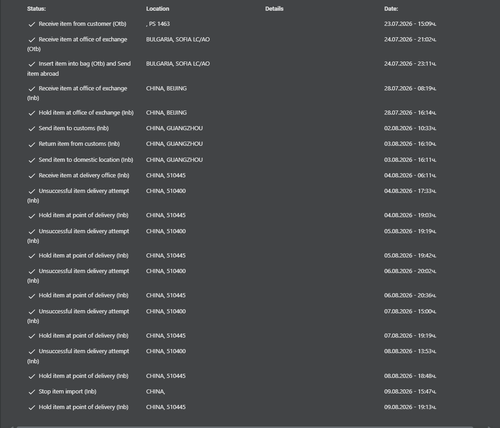Select the Location column header
This screenshot has width=500, height=428.
pyautogui.click(x=157, y=9)
